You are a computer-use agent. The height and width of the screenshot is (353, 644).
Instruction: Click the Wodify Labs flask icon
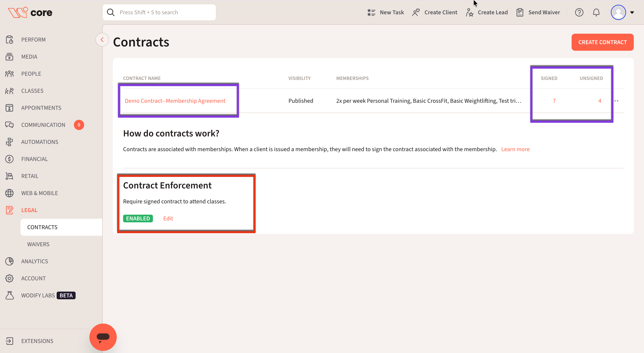10,295
